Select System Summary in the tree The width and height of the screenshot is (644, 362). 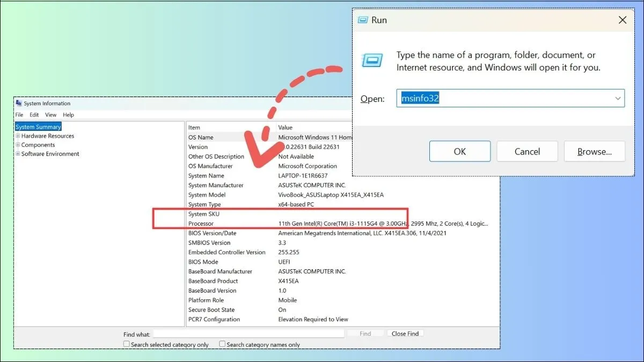(x=38, y=127)
